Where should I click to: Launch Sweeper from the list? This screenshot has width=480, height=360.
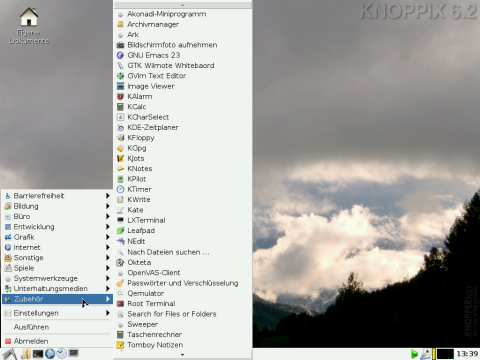coord(183,324)
